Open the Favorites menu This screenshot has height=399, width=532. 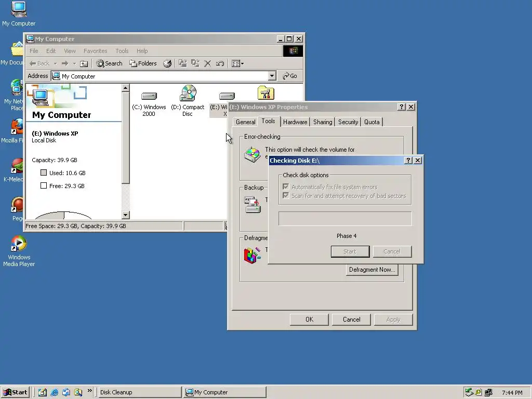96,51
